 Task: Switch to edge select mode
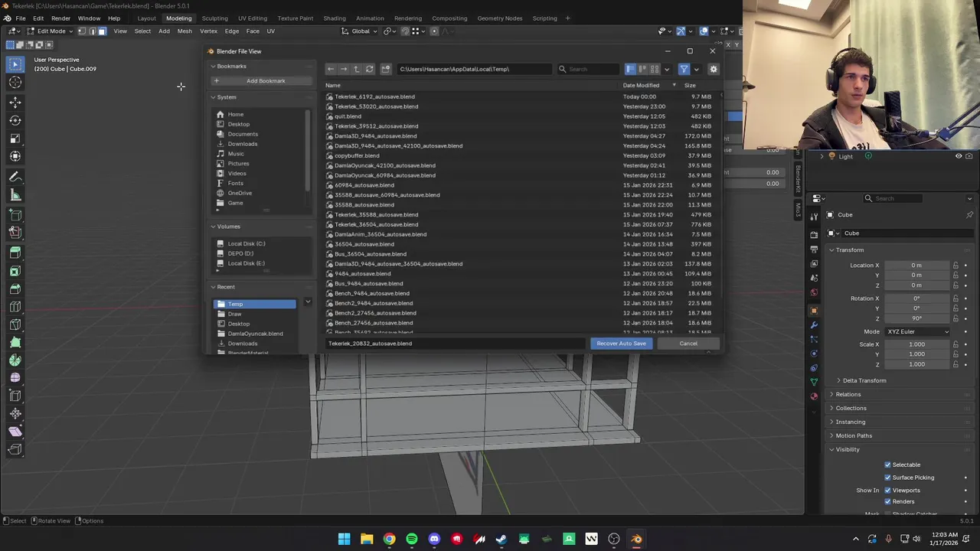pyautogui.click(x=92, y=31)
